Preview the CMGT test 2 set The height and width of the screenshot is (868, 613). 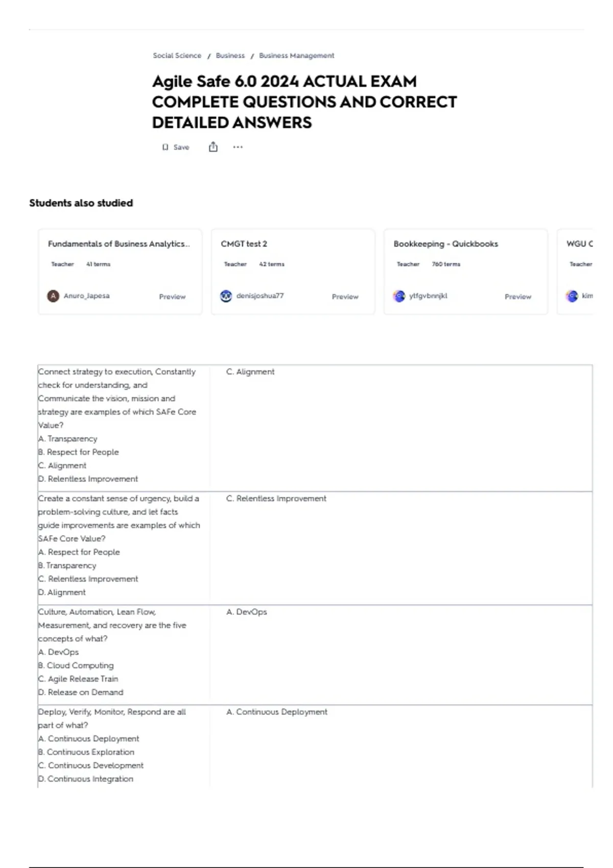click(345, 297)
